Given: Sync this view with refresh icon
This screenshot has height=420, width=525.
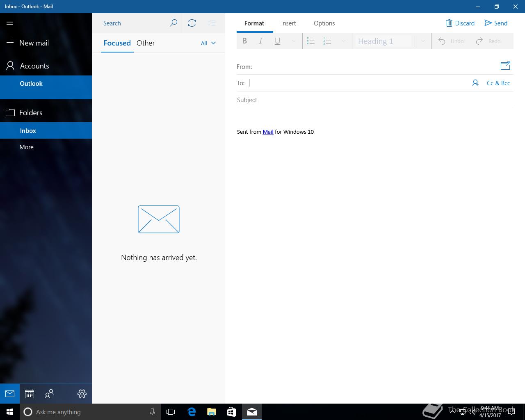Looking at the screenshot, I should click(x=192, y=23).
